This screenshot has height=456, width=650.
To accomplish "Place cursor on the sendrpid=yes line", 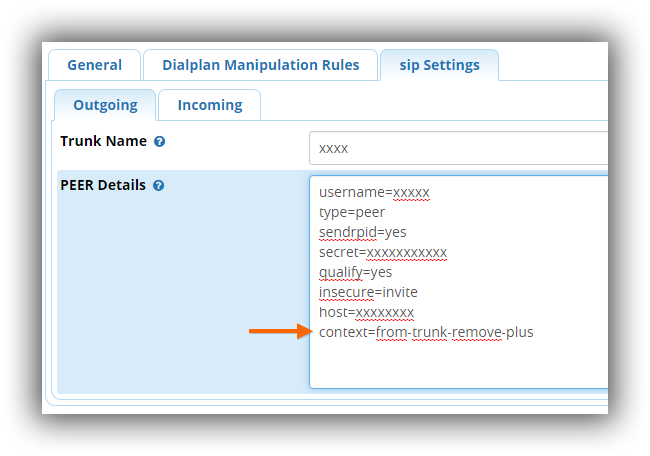I will (x=362, y=232).
